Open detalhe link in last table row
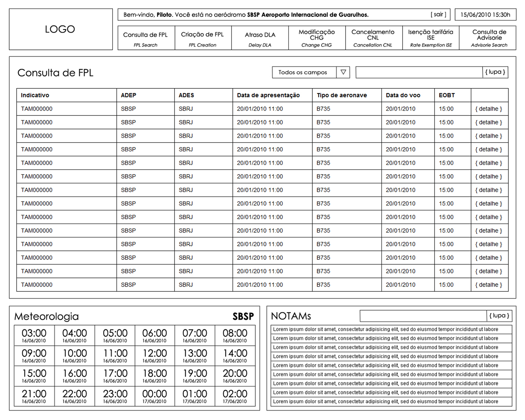The height and width of the screenshot is (420, 525). click(489, 285)
